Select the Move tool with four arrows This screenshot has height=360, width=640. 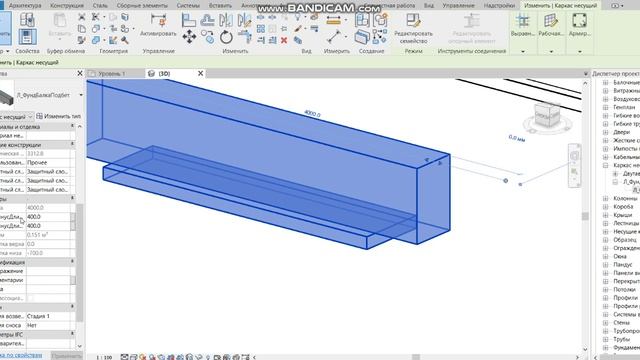pos(189,37)
